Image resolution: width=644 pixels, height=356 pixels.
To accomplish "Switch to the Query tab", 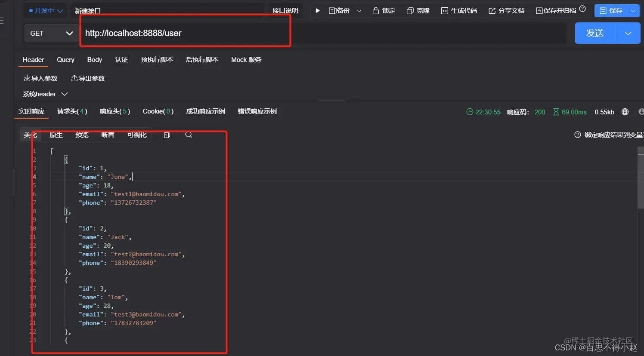I will tap(65, 60).
